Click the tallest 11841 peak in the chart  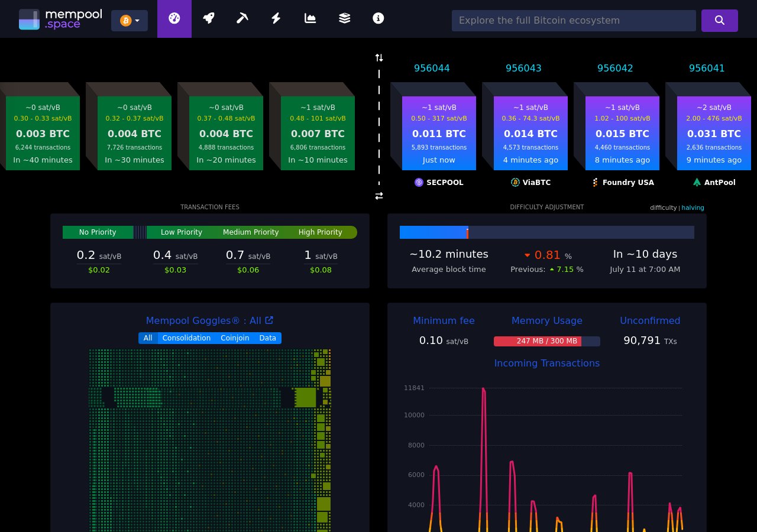pyautogui.click(x=483, y=390)
